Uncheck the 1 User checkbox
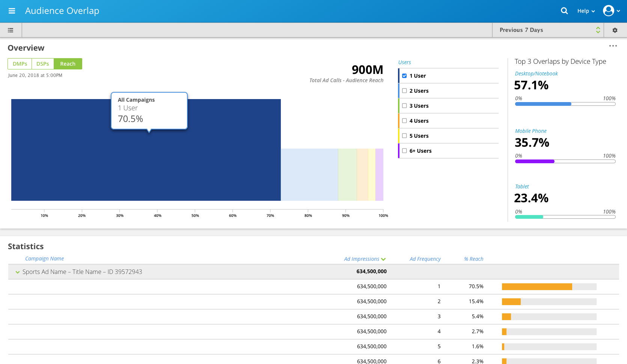Screen dimensions: 627x364 click(404, 76)
